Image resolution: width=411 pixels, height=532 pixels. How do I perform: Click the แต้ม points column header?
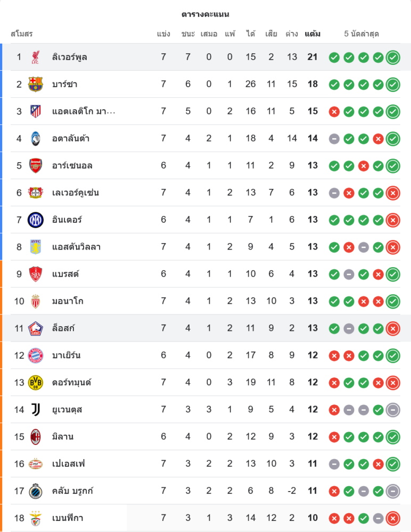(x=313, y=34)
